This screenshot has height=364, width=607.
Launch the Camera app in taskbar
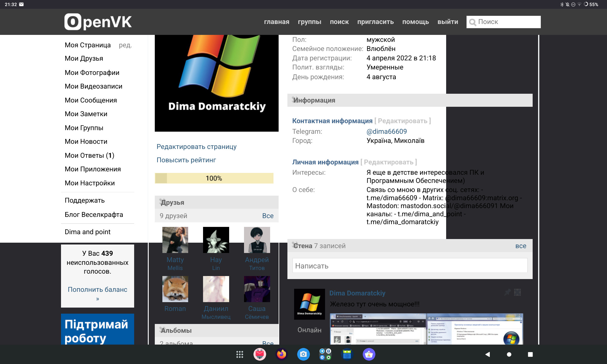(303, 354)
